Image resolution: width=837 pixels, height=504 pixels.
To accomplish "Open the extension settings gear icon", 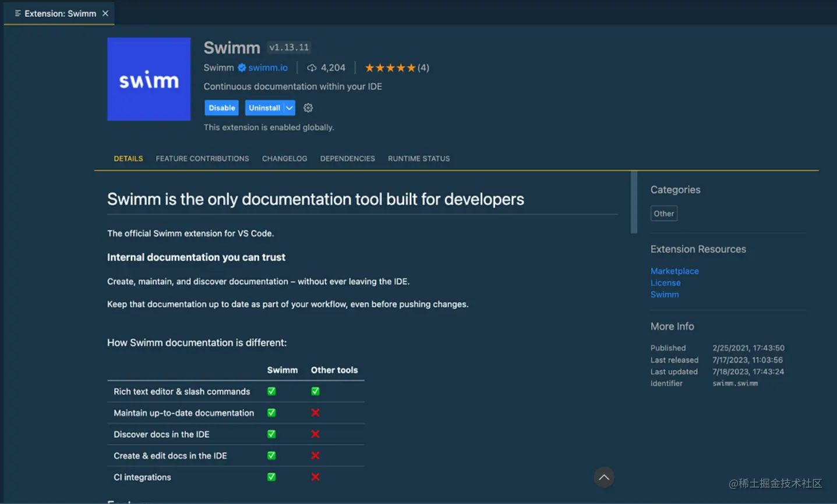I will click(308, 108).
